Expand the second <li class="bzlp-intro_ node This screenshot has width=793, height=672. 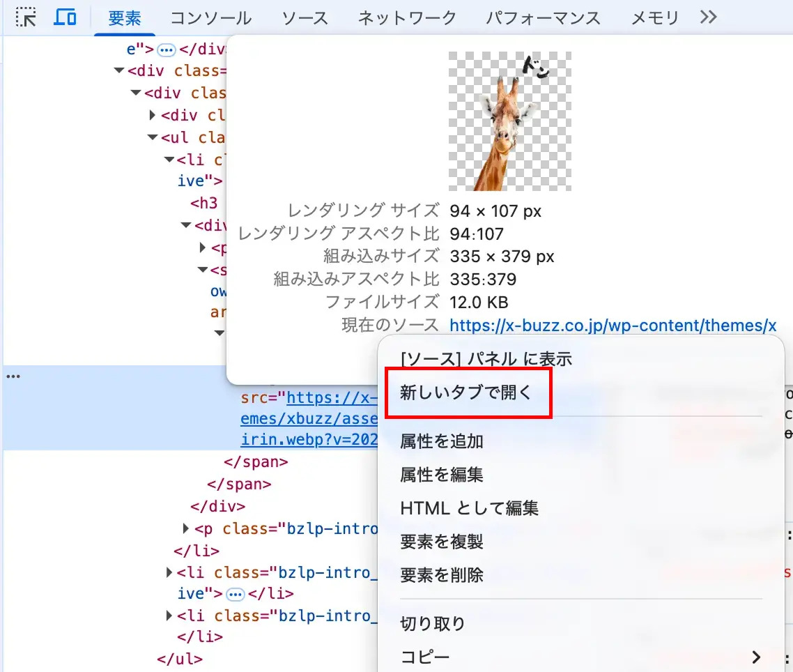[169, 572]
